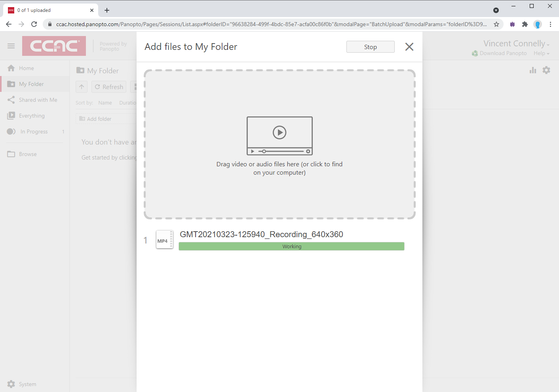Open the Chrome extensions puzzle icon
Image resolution: width=559 pixels, height=392 pixels.
tap(525, 24)
